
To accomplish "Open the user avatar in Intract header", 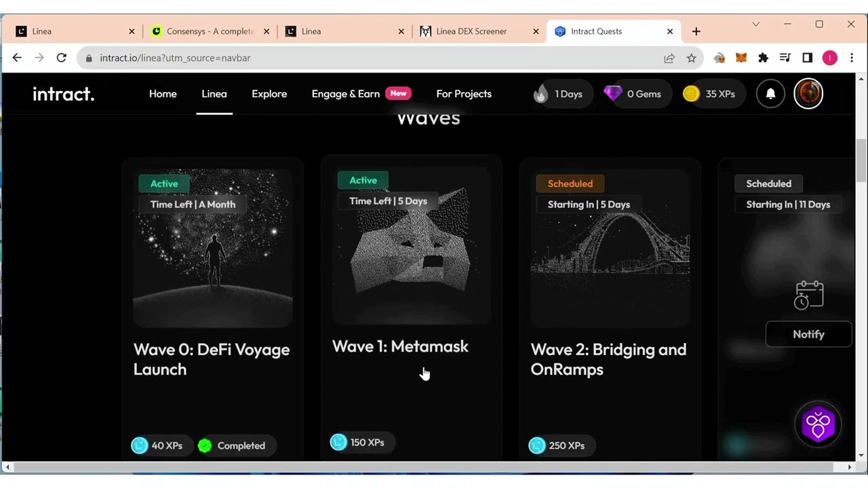I will [808, 94].
